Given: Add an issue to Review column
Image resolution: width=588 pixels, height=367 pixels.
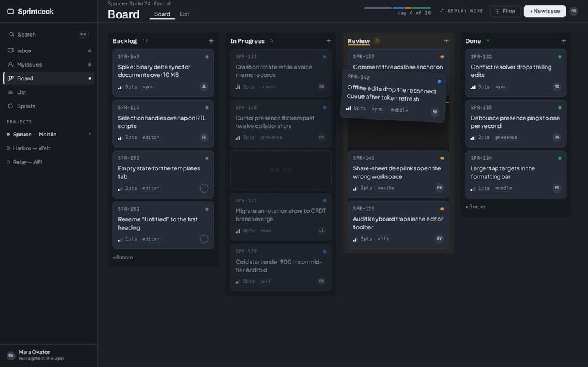Looking at the screenshot, I should [446, 41].
